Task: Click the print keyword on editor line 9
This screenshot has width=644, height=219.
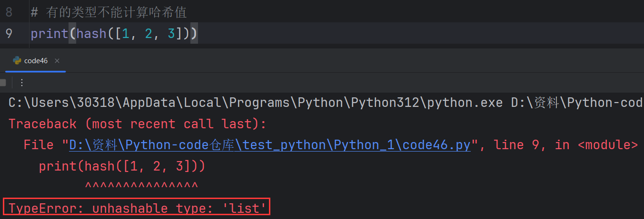Action: 50,34
